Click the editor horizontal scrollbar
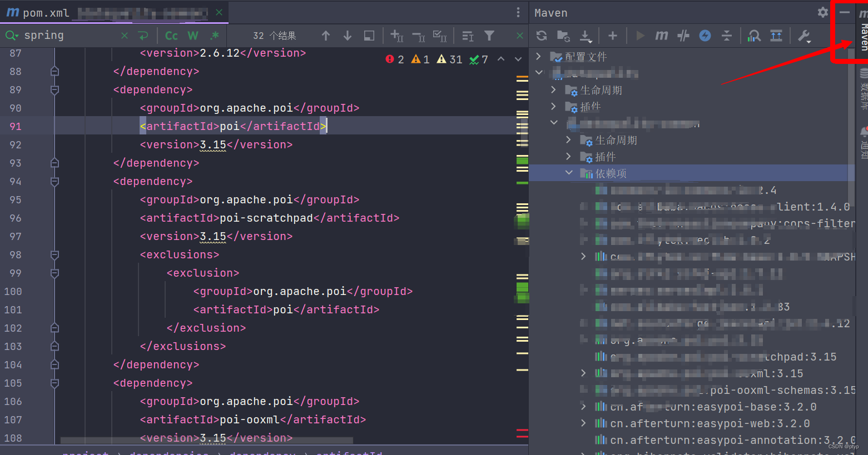 [207, 441]
